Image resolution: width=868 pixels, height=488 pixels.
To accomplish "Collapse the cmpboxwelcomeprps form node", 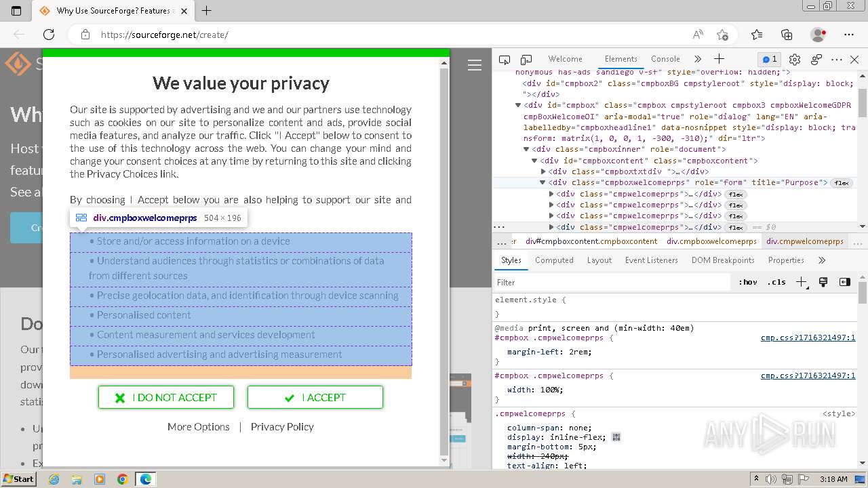I will point(542,182).
